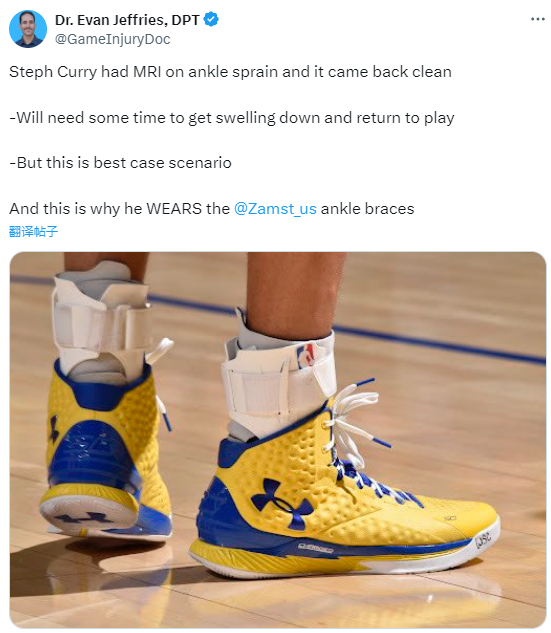Click the 'Steph Curry had MRI' text line
Viewport: 551px width, 633px height.
point(230,72)
